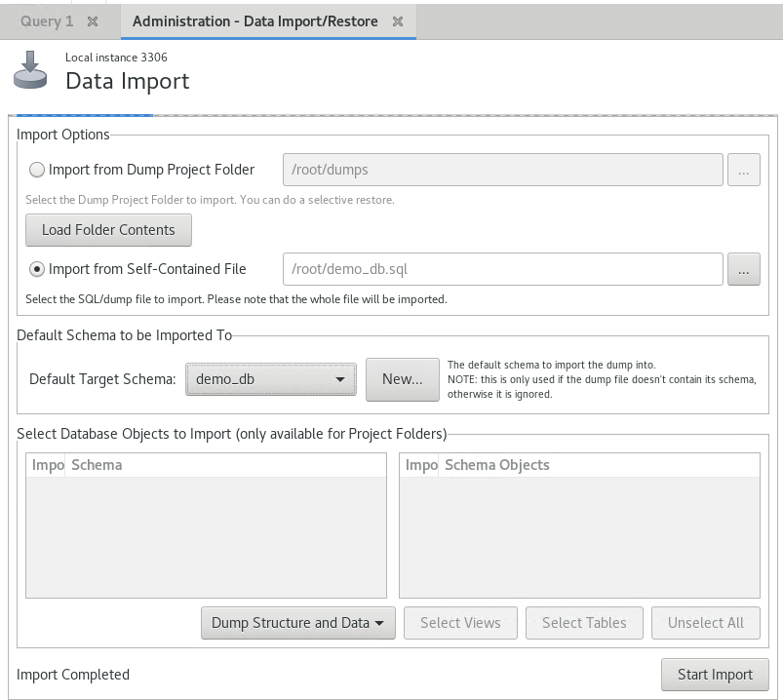Image resolution: width=783 pixels, height=700 pixels.
Task: Click the Local instance 3306 label
Action: (116, 58)
